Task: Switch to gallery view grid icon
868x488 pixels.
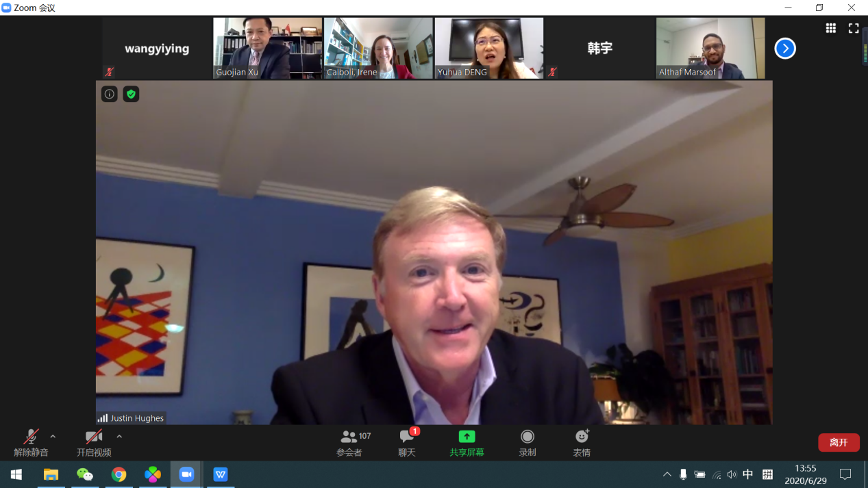Action: (830, 28)
